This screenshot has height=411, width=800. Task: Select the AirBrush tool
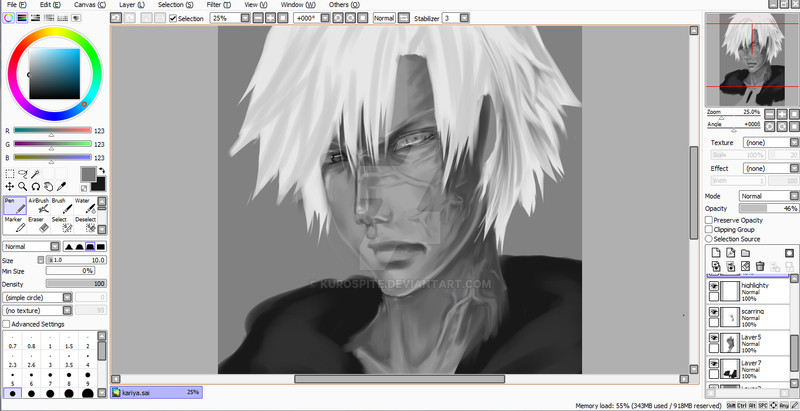(38, 206)
